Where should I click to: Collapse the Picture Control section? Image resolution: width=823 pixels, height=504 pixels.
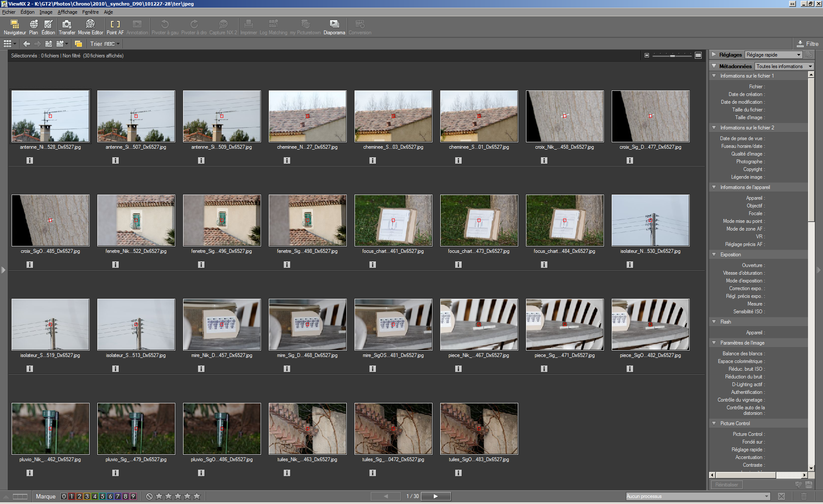pyautogui.click(x=714, y=423)
